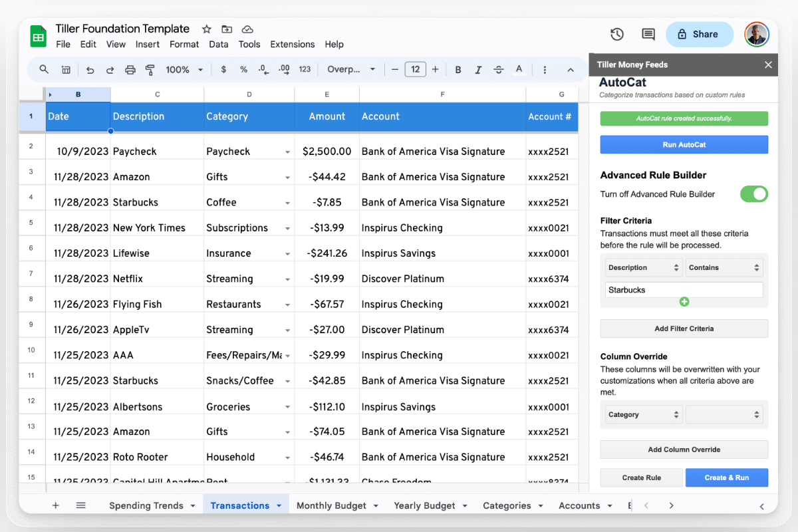Screen dimensions: 798x532
Task: Turn off the Advanced Rule Builder switch
Action: (753, 194)
